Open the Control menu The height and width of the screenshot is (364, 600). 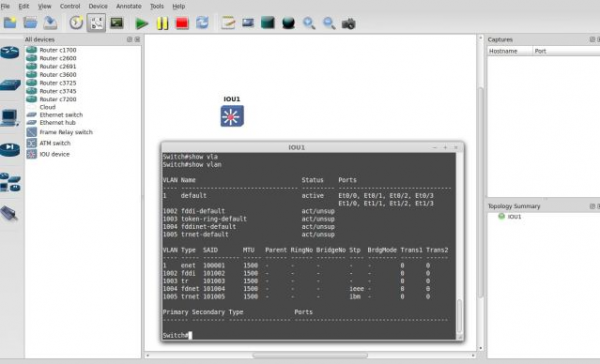click(70, 6)
